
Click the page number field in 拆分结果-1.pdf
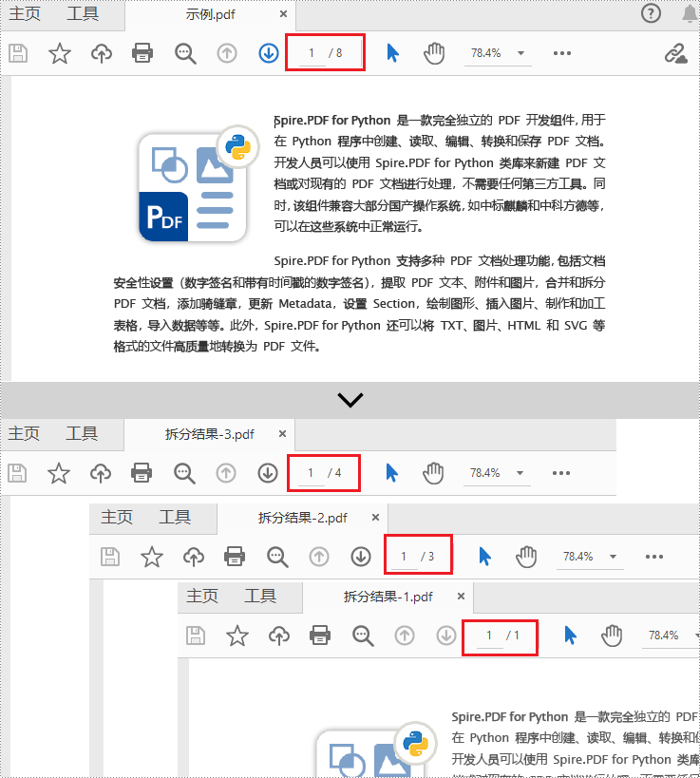[x=489, y=636]
